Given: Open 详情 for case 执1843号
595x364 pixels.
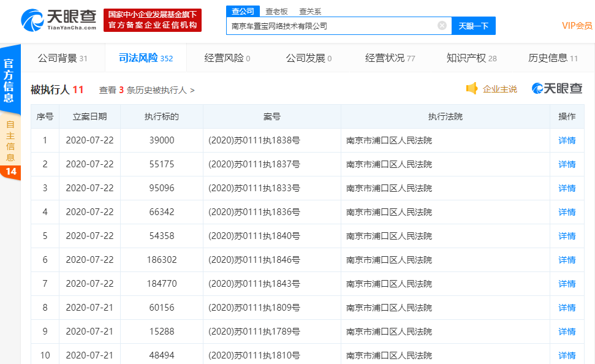Looking at the screenshot, I should (x=567, y=284).
